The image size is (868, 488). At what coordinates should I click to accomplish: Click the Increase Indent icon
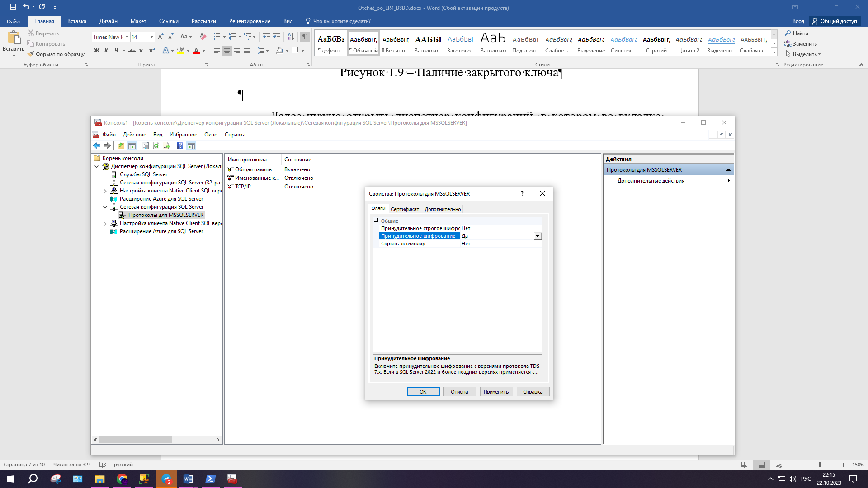point(277,37)
